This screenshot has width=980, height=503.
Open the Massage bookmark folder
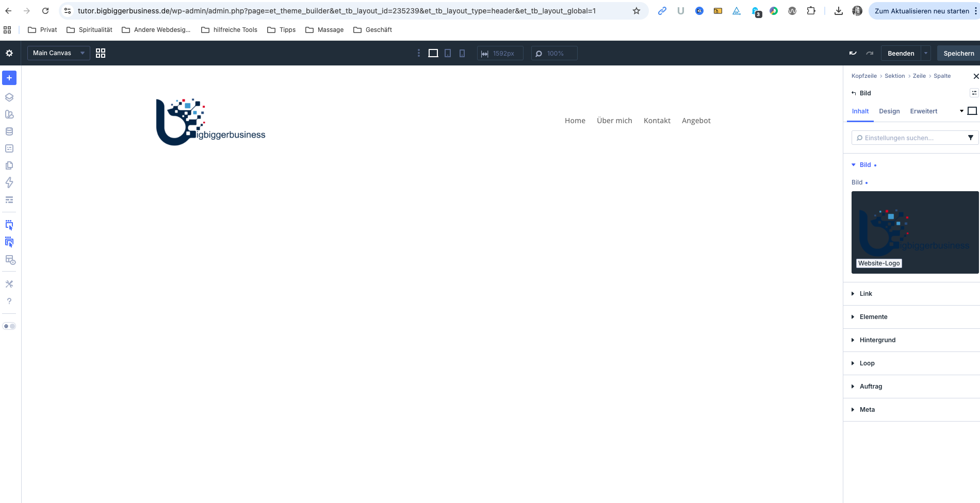[324, 30]
